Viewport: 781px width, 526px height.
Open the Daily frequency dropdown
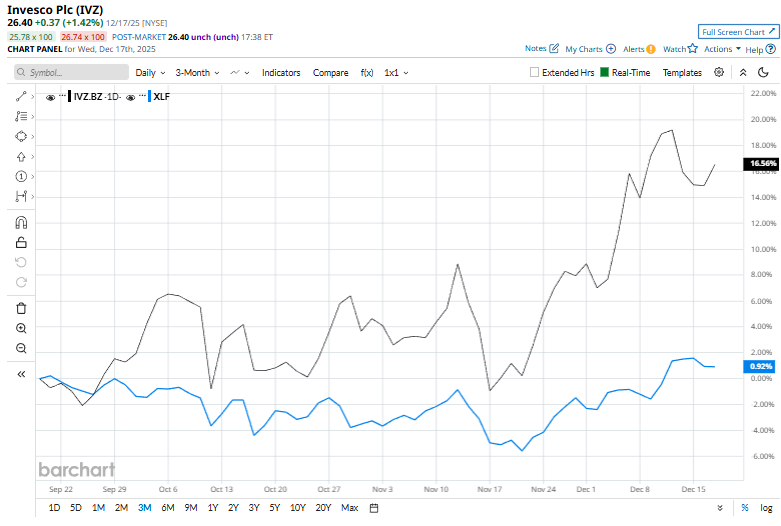(x=150, y=73)
